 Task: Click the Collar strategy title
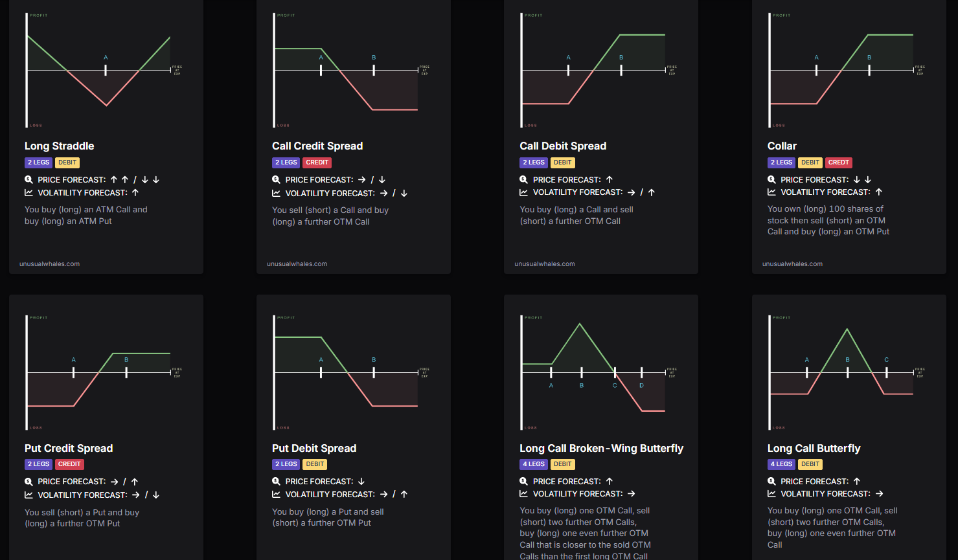(782, 146)
